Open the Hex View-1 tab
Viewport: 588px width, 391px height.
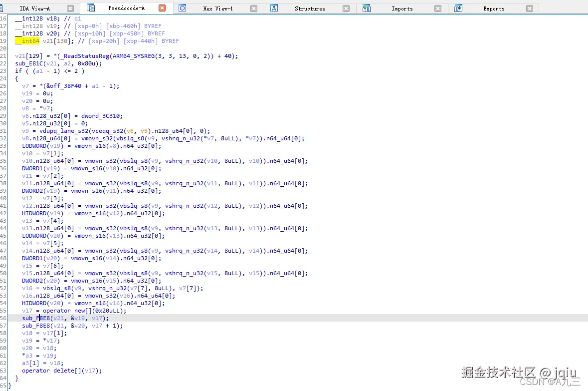(218, 8)
